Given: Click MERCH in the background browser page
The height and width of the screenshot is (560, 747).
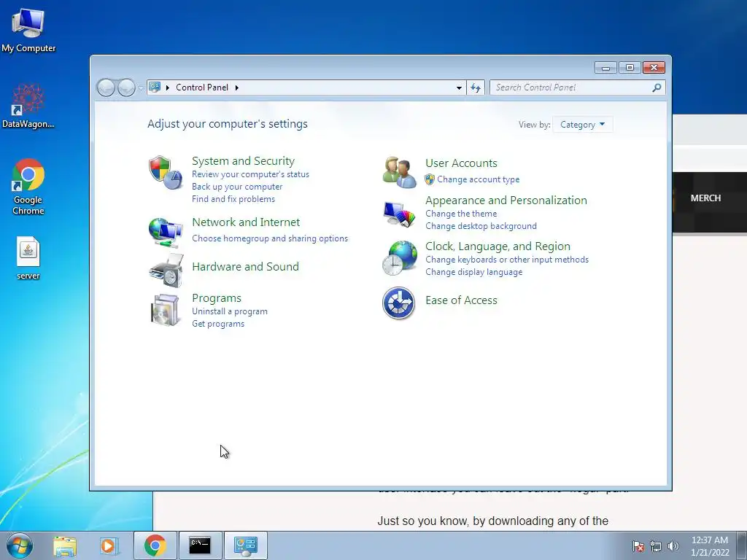Looking at the screenshot, I should pos(705,198).
